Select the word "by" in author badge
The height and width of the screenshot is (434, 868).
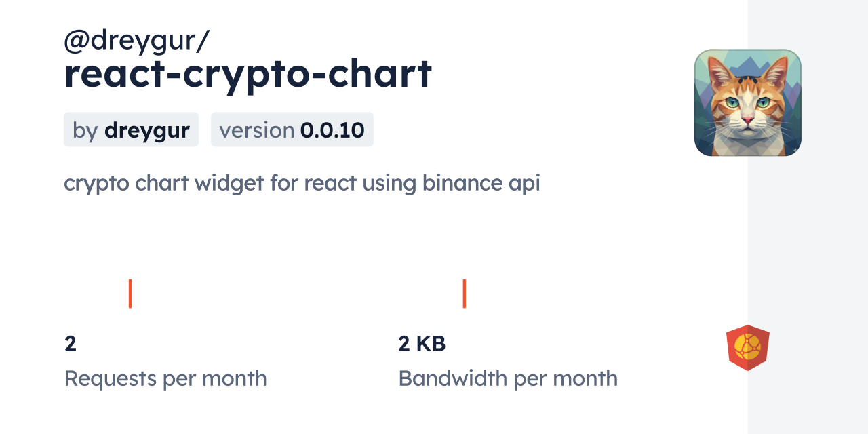click(85, 130)
